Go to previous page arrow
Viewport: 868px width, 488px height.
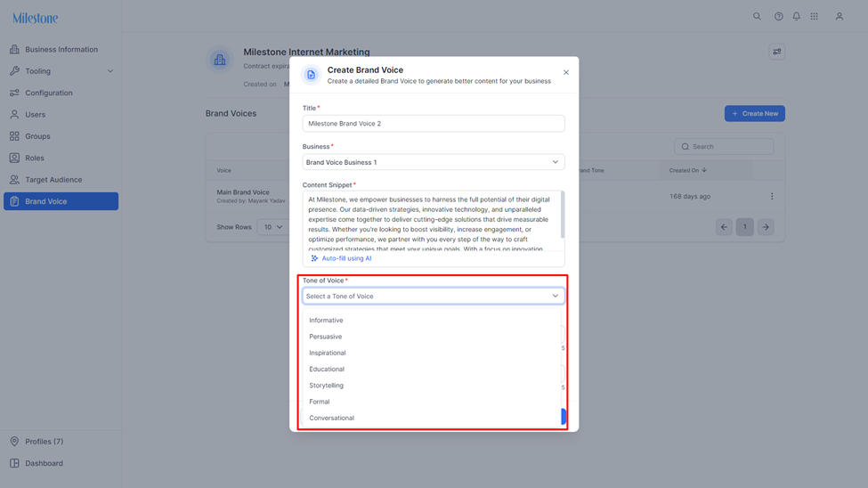pyautogui.click(x=724, y=226)
